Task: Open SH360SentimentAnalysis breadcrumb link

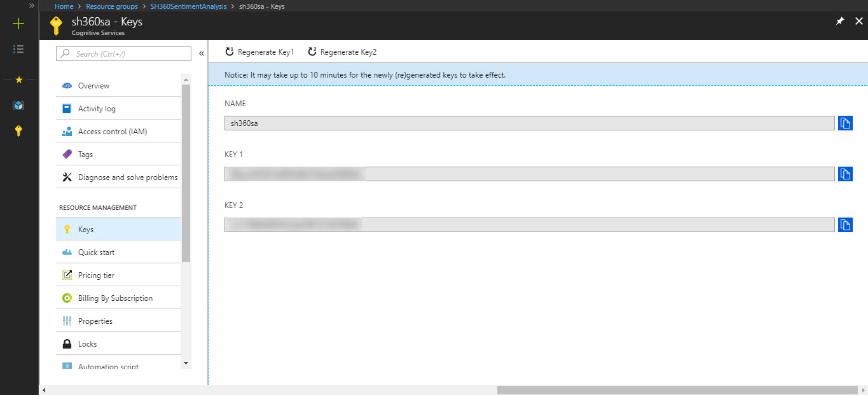Action: (188, 6)
